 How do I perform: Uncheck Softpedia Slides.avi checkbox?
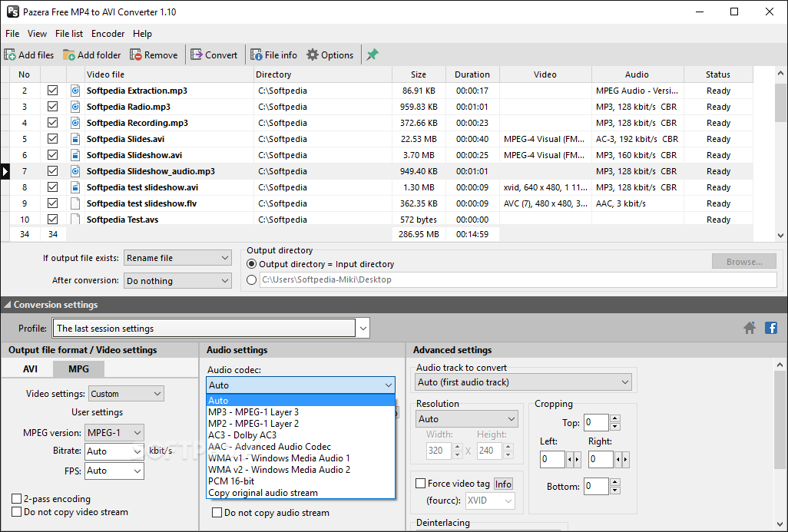tap(52, 139)
